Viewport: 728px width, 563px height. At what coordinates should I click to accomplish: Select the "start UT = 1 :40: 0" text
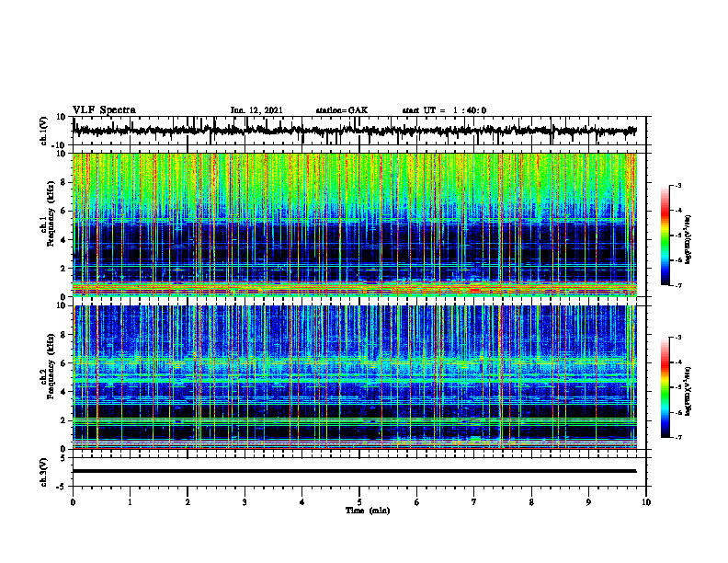(444, 110)
